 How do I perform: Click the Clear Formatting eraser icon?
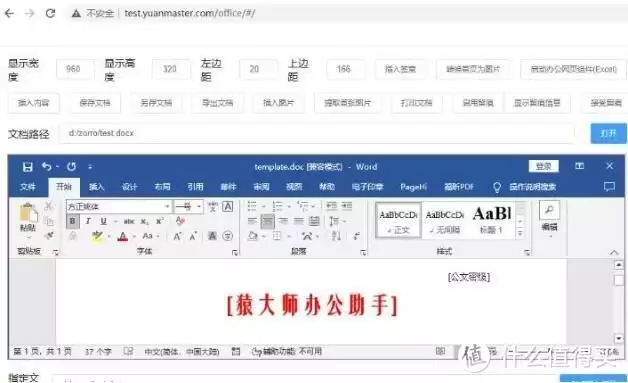pos(180,221)
